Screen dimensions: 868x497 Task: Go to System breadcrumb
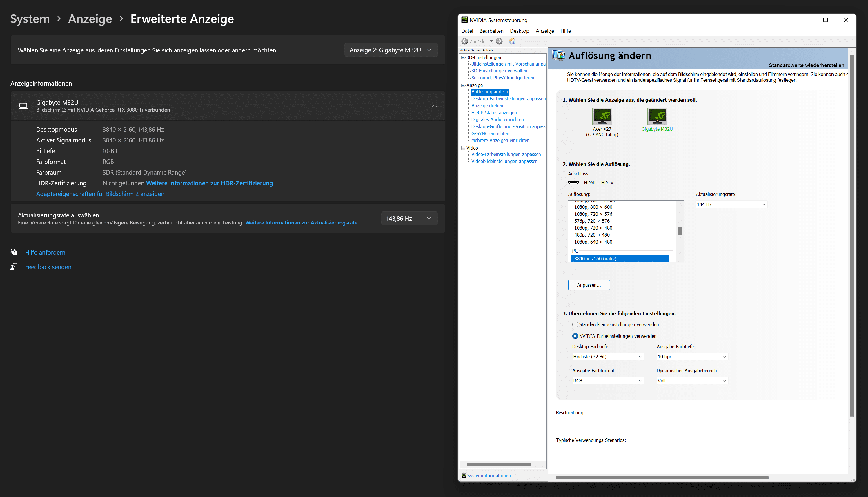[x=30, y=19]
